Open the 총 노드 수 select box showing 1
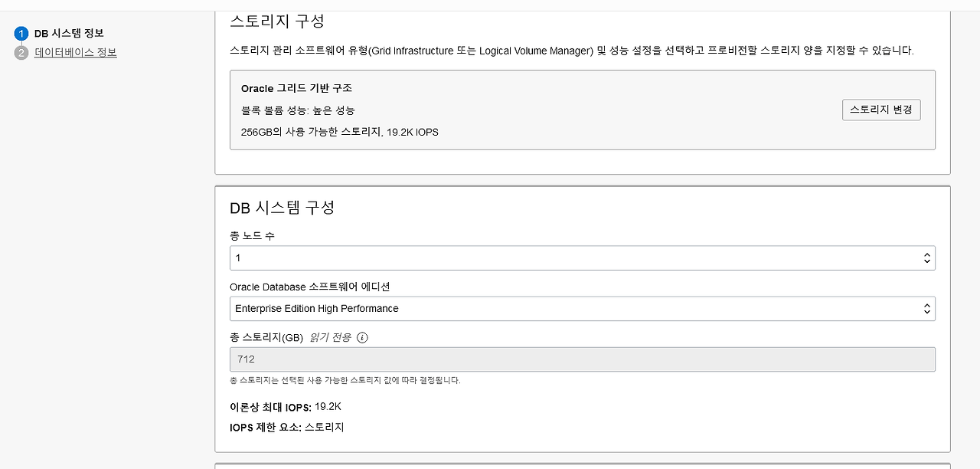 (x=582, y=258)
